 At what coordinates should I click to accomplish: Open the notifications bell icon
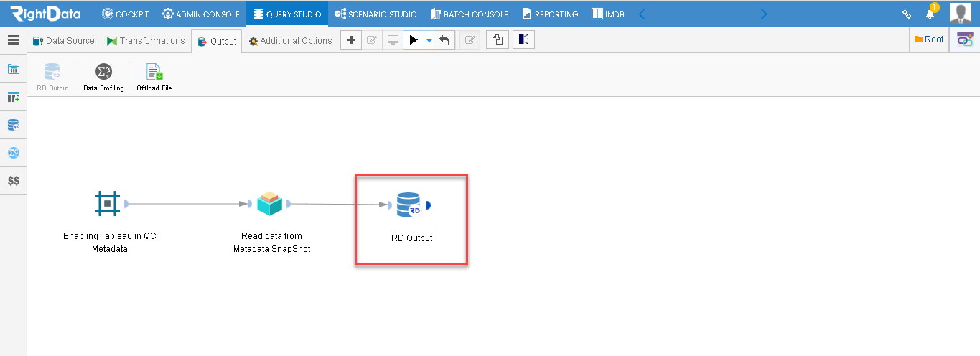point(930,14)
